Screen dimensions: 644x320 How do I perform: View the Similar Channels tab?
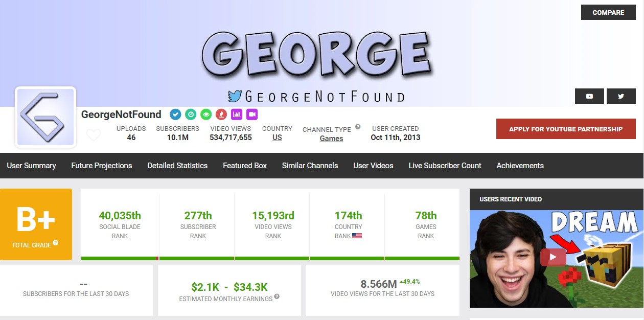[310, 166]
